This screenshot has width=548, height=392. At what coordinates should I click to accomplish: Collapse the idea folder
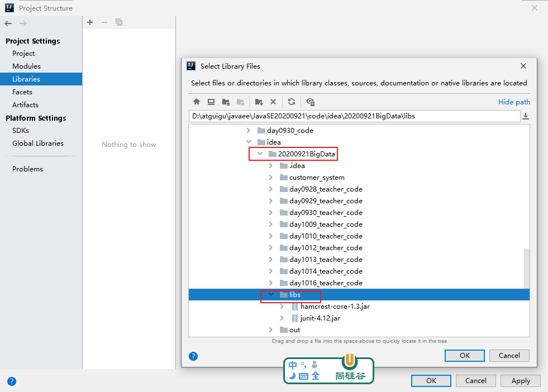coord(249,142)
